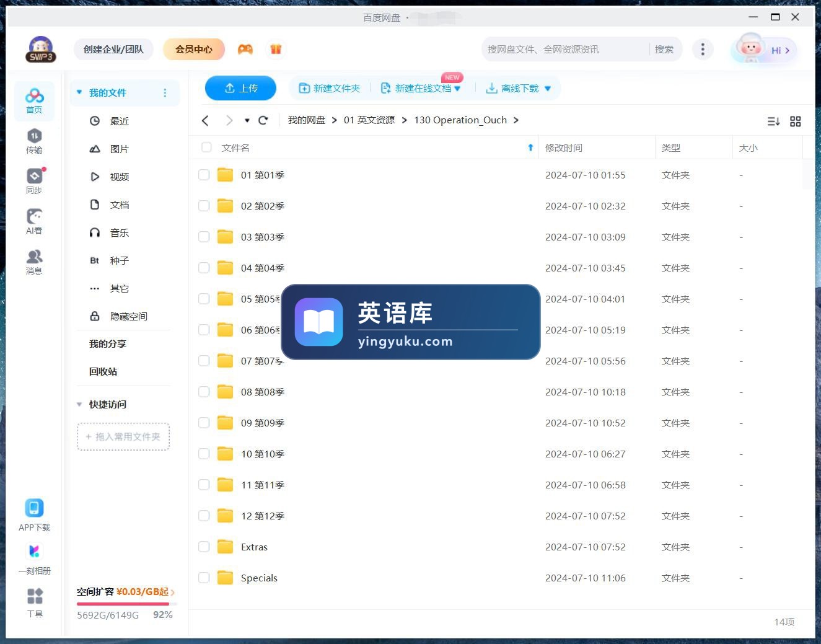Image resolution: width=821 pixels, height=644 pixels.
Task: Click 新建文件夹 button
Action: coord(330,89)
